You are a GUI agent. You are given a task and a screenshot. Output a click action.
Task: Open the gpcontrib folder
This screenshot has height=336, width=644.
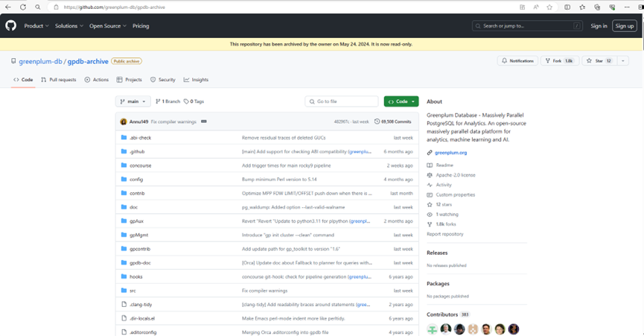click(140, 249)
